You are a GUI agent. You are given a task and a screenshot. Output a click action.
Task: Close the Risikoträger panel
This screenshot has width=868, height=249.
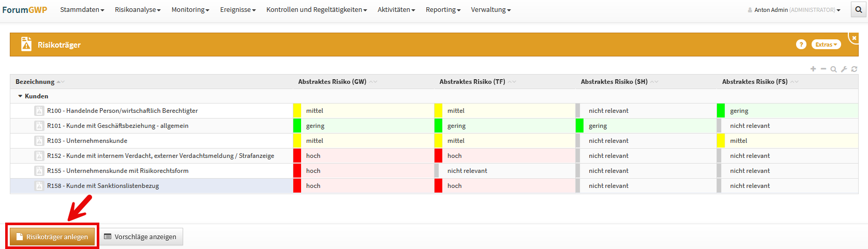click(x=854, y=38)
